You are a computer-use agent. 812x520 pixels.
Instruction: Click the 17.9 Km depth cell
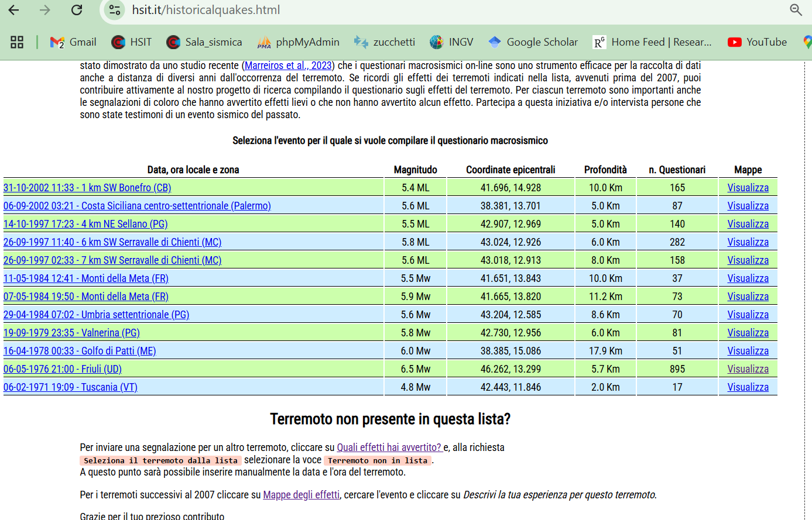605,351
